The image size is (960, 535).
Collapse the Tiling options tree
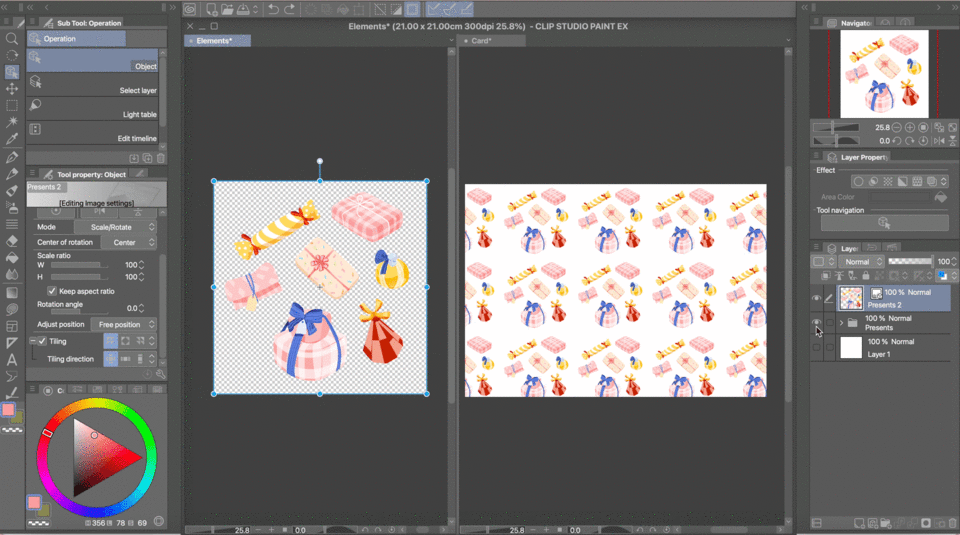tap(32, 341)
